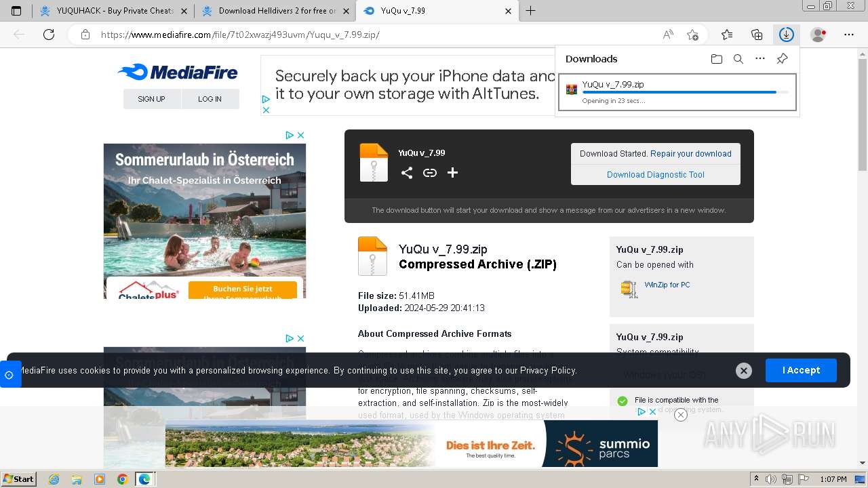The width and height of the screenshot is (868, 488).
Task: Open browser Settings and more menu
Action: point(849,35)
